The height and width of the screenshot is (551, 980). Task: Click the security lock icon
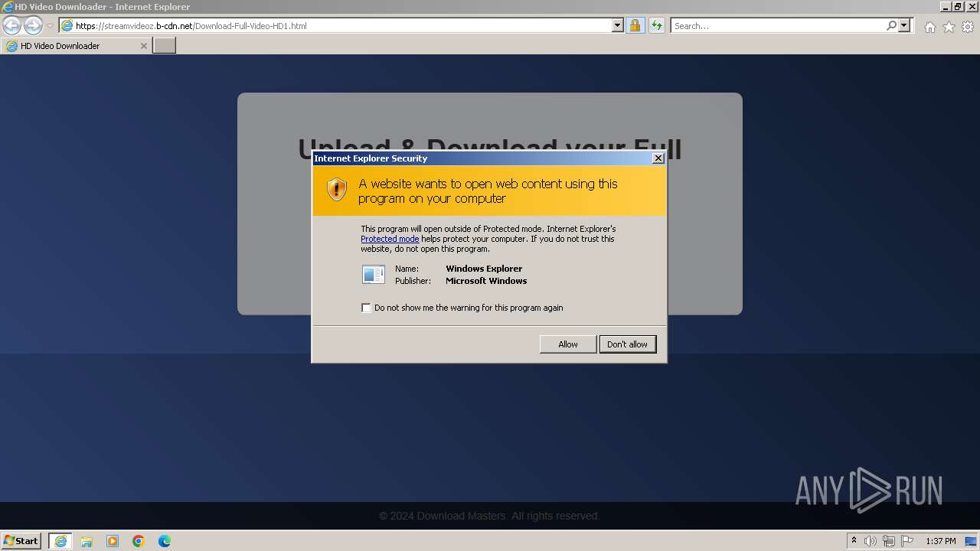[x=635, y=26]
